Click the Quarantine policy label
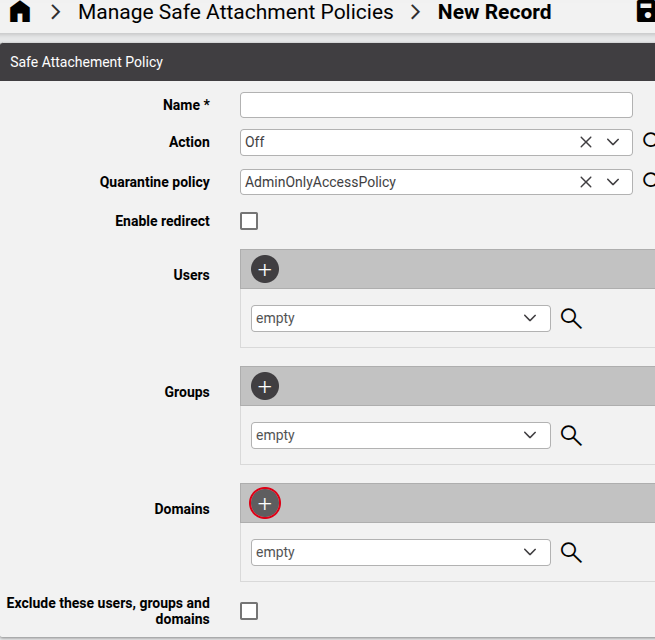 [155, 182]
